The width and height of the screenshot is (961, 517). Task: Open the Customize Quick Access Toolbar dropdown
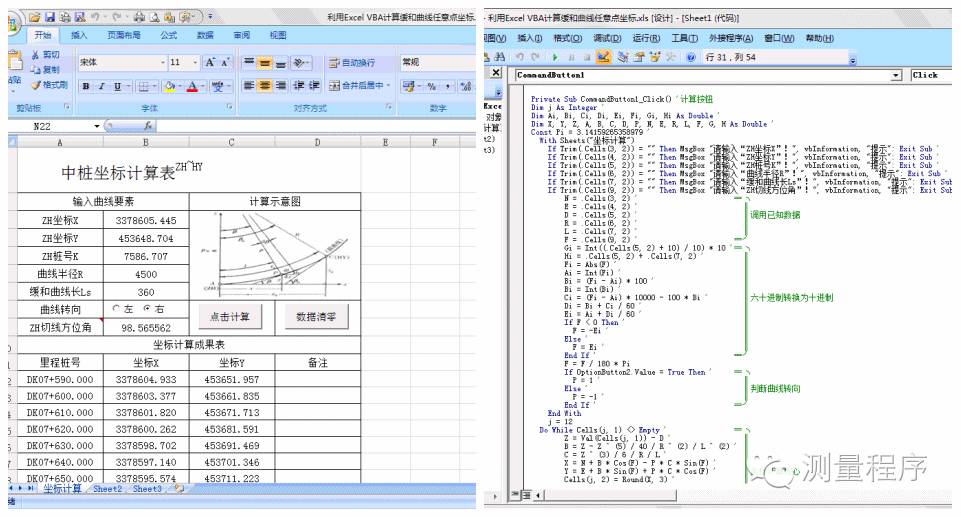point(210,17)
